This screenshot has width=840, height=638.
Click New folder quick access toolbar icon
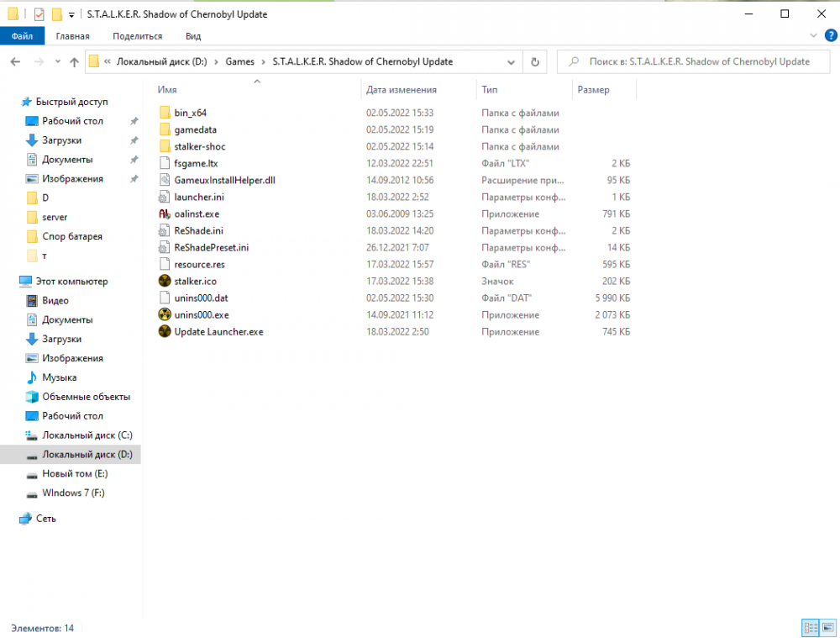pos(57,14)
